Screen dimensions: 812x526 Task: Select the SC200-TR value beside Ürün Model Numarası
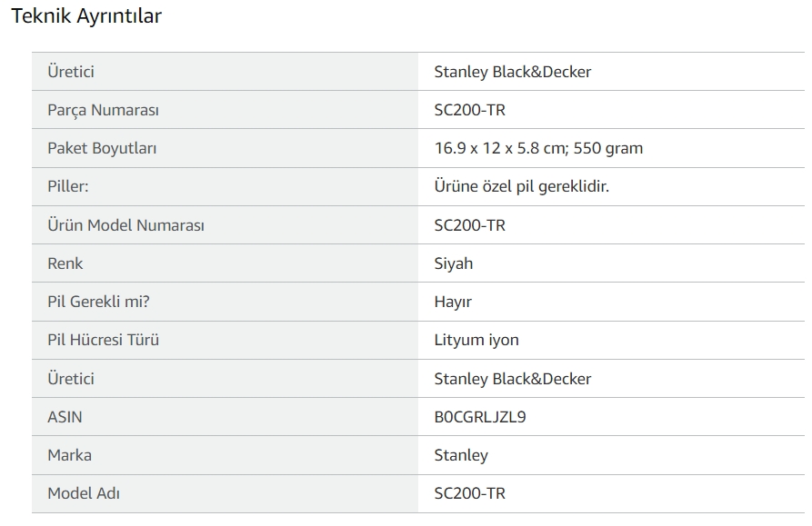coord(470,225)
